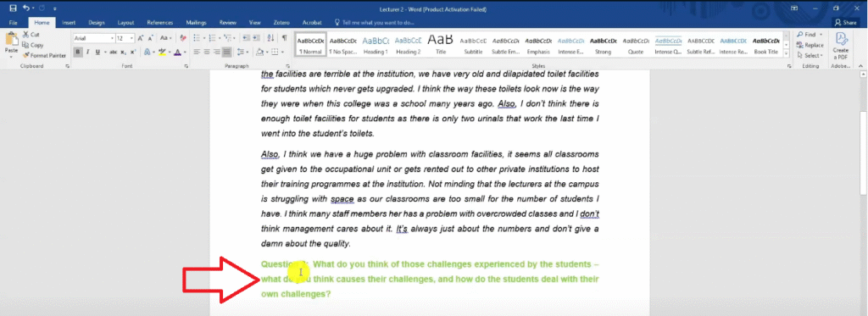Center the paragraph text
The image size is (868, 316).
click(207, 52)
